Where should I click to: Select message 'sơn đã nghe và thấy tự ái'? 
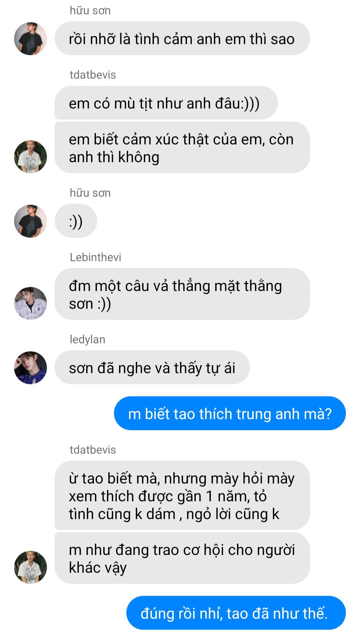click(x=152, y=368)
